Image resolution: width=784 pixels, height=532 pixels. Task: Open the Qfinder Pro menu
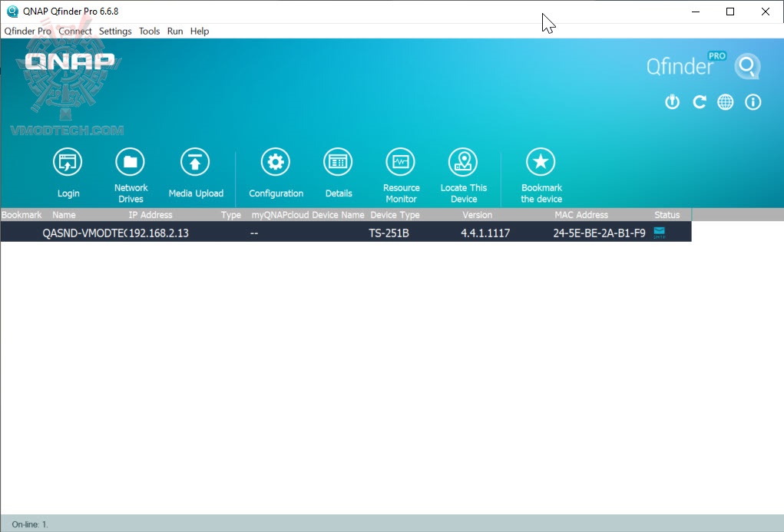[x=28, y=31]
